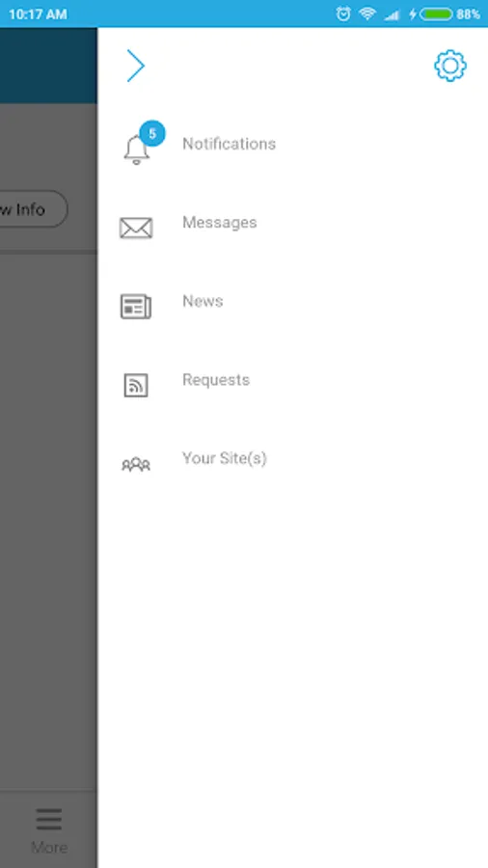Viewport: 488px width, 868px height.
Task: Click the partially visible Info button
Action: (33, 209)
